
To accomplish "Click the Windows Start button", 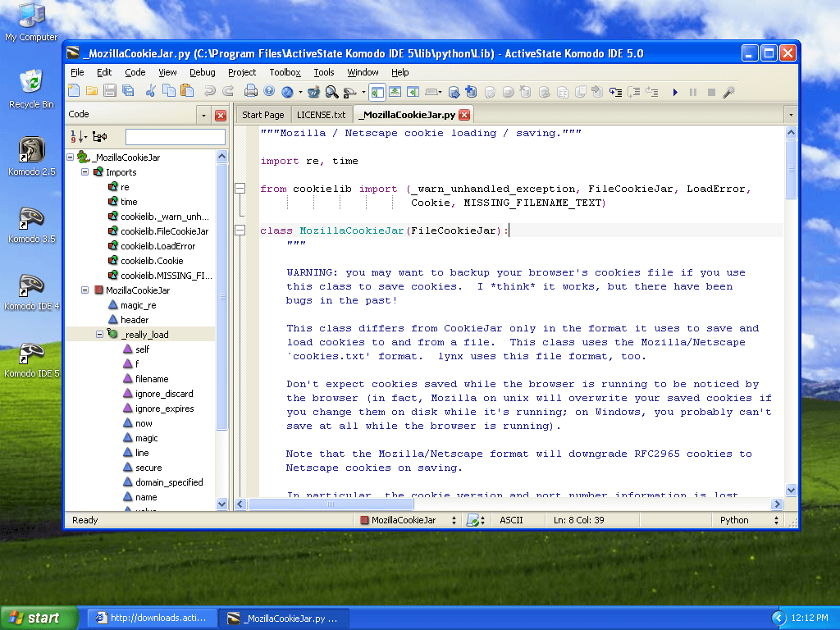I will coord(39,618).
